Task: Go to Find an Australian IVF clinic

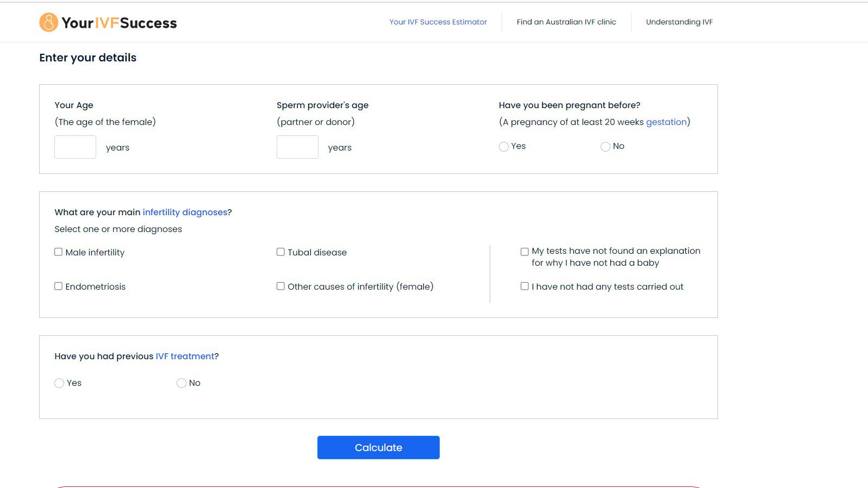Action: pyautogui.click(x=566, y=22)
